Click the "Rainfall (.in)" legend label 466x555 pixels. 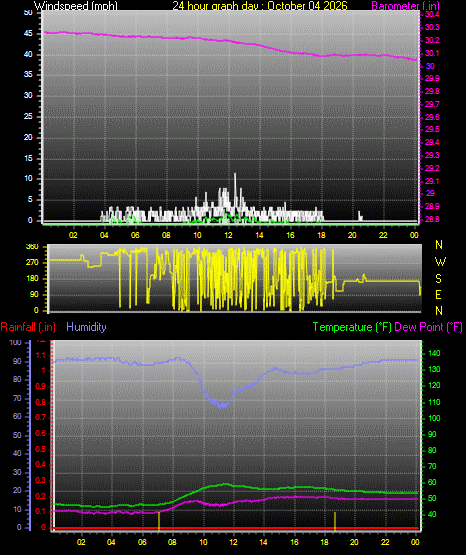(28, 327)
